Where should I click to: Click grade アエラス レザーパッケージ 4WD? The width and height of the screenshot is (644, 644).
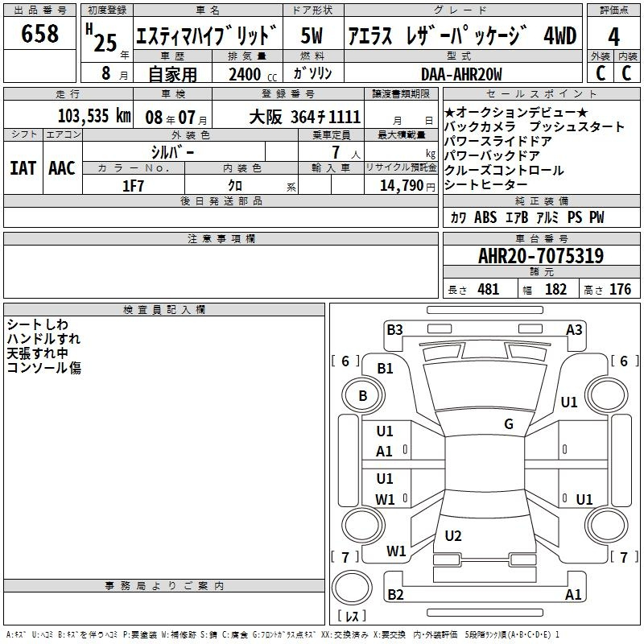coord(462,35)
